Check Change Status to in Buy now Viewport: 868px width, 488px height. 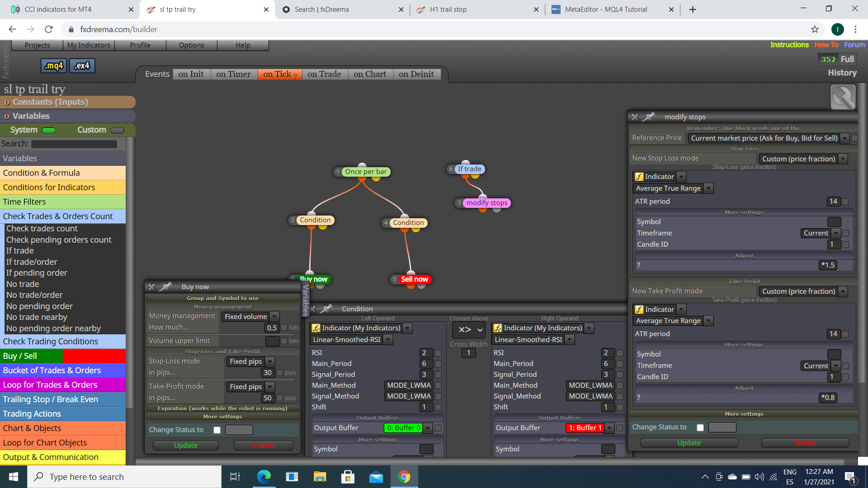click(x=217, y=430)
